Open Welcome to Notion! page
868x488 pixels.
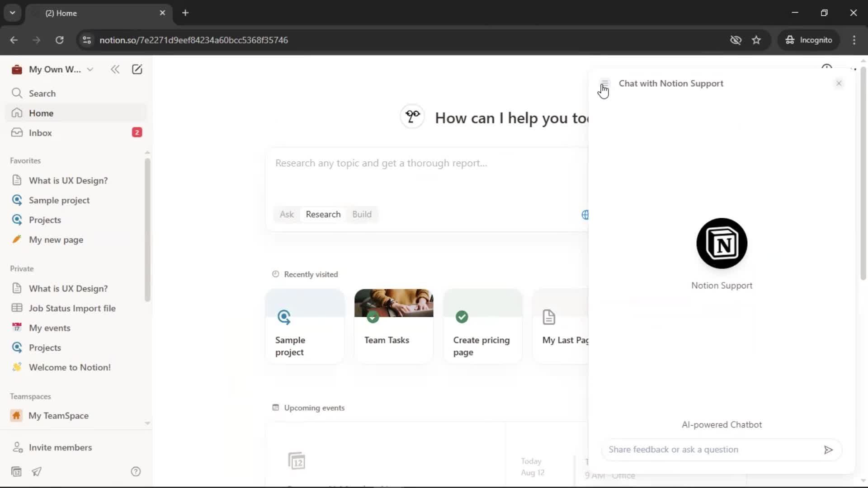[x=76, y=367]
